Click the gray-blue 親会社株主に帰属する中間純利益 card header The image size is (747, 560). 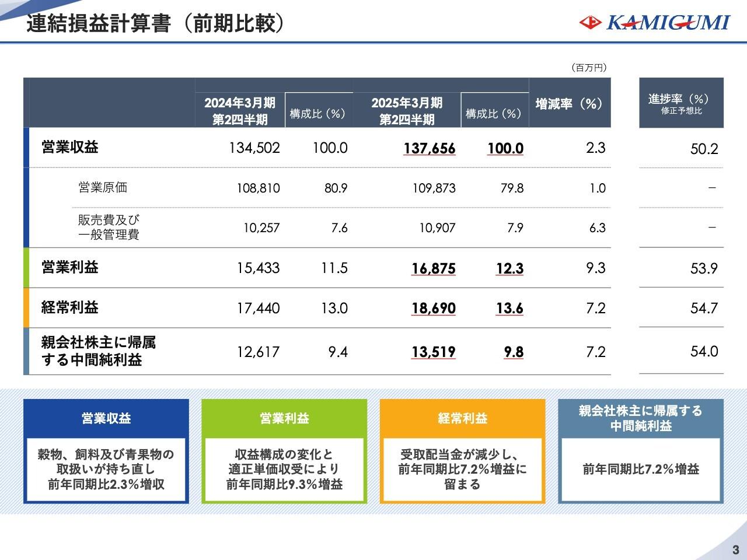[641, 418]
